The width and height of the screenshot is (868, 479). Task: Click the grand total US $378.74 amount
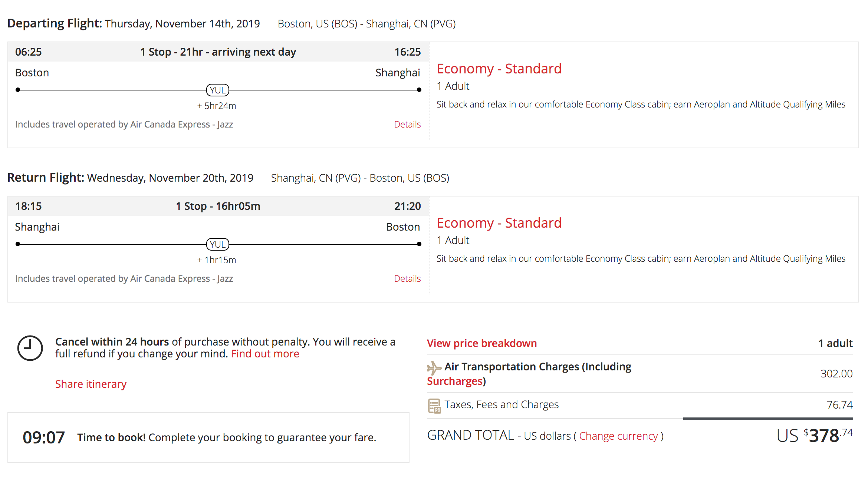[815, 436]
